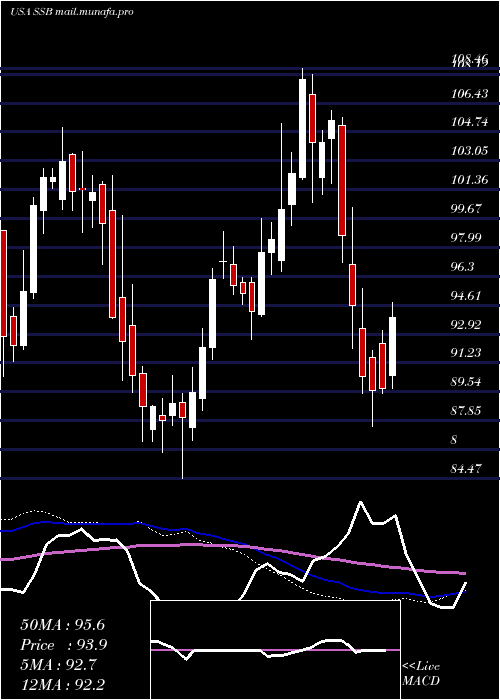Image resolution: width=500 pixels, height=700 pixels.
Task: Click the last white candlestick near 93.9
Action: [393, 346]
